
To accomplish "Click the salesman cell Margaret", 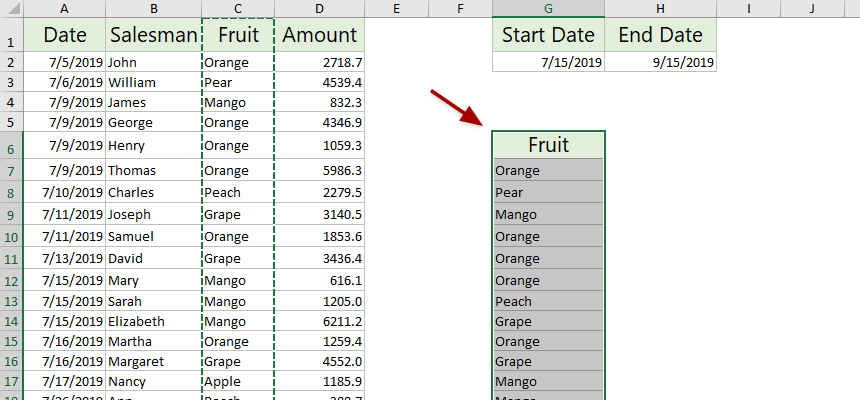I will 153,361.
